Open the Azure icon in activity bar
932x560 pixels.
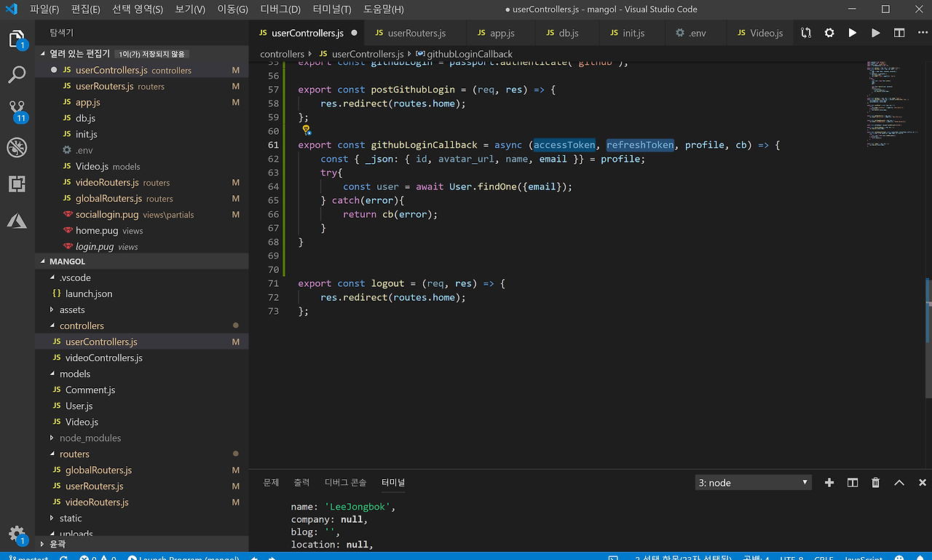tap(17, 221)
